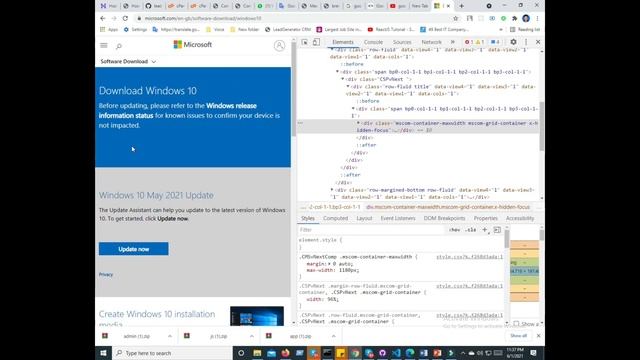Screen dimensions: 640x360
Task: Switch to the Network tab
Action: 431,42
